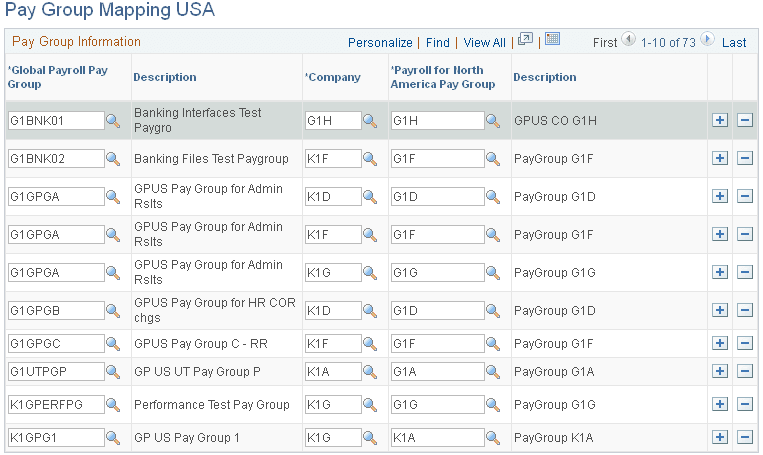763x455 pixels.
Task: Add a row after K1GPERFPG row
Action: 719,405
